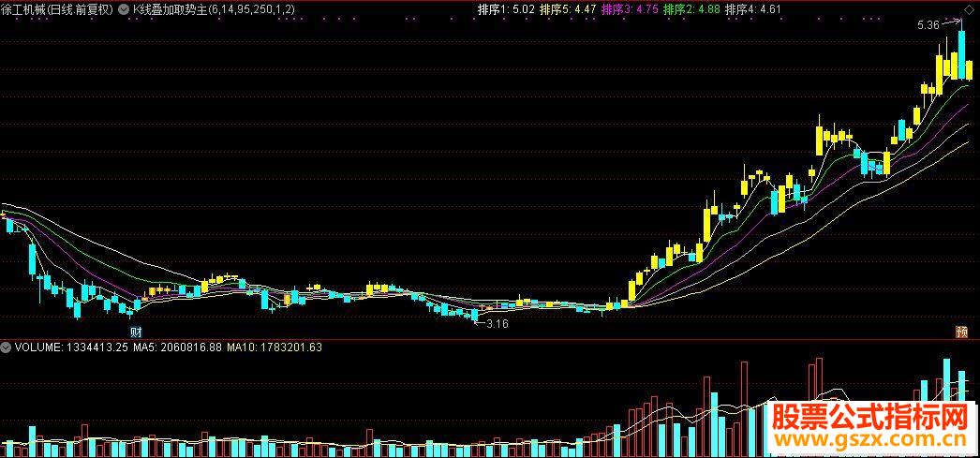Click the MA5: 2060816.88 volume average
Viewport: 980px width, 458px height.
(x=175, y=347)
